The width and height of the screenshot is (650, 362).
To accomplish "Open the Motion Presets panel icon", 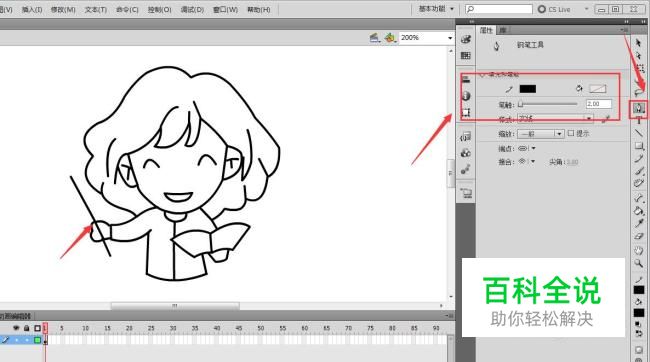I will [x=466, y=169].
